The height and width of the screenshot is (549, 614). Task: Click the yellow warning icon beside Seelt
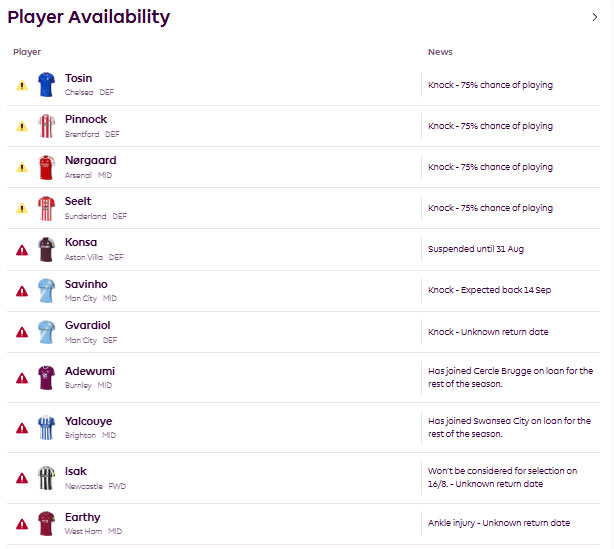point(22,208)
